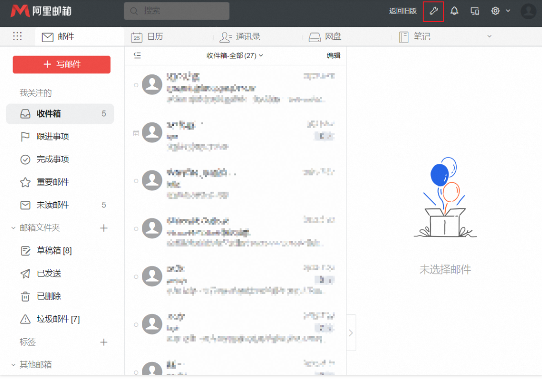Viewport: 542px width, 392px height.
Task: Collapse the 邮箱文件夹 section
Action: tap(13, 228)
